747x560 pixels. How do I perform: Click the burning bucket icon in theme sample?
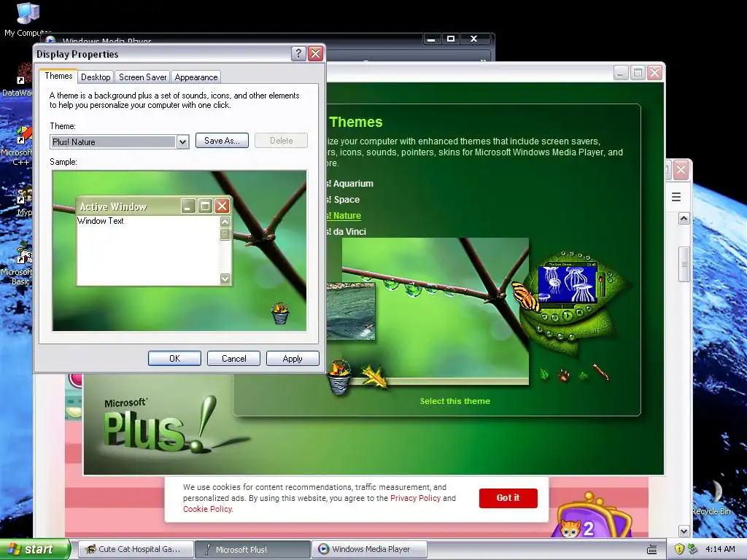click(x=280, y=313)
